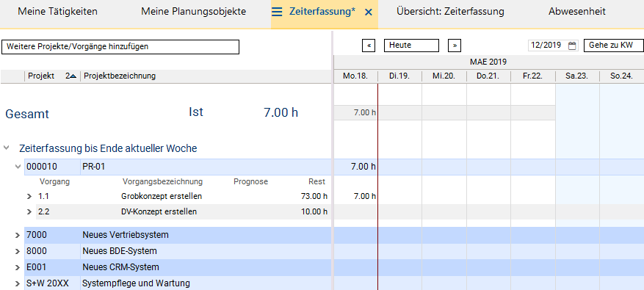Switch to Meine Tätigkeiten tab
Image resolution: width=644 pixels, height=290 pixels.
[57, 12]
